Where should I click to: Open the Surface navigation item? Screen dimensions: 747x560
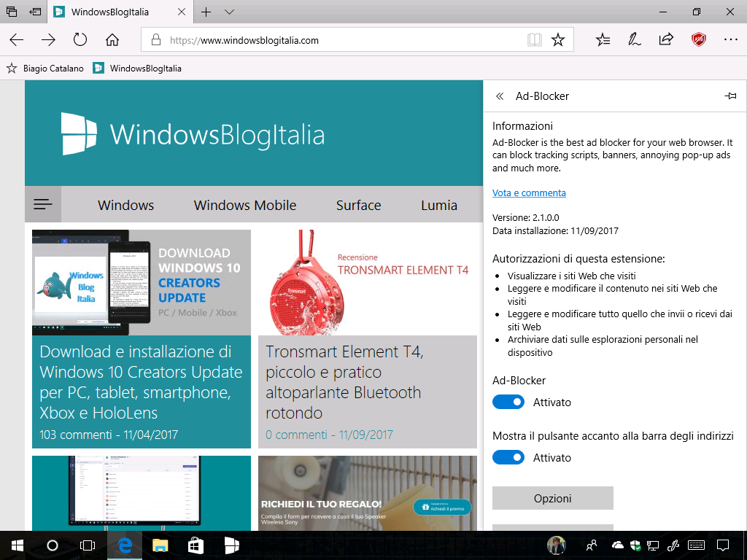[358, 205]
